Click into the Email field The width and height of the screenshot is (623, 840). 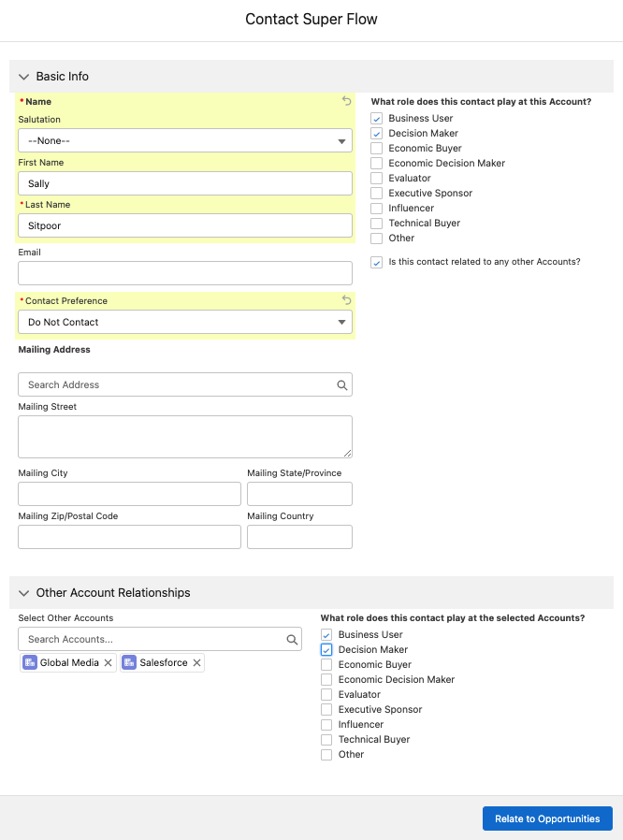[x=183, y=272]
